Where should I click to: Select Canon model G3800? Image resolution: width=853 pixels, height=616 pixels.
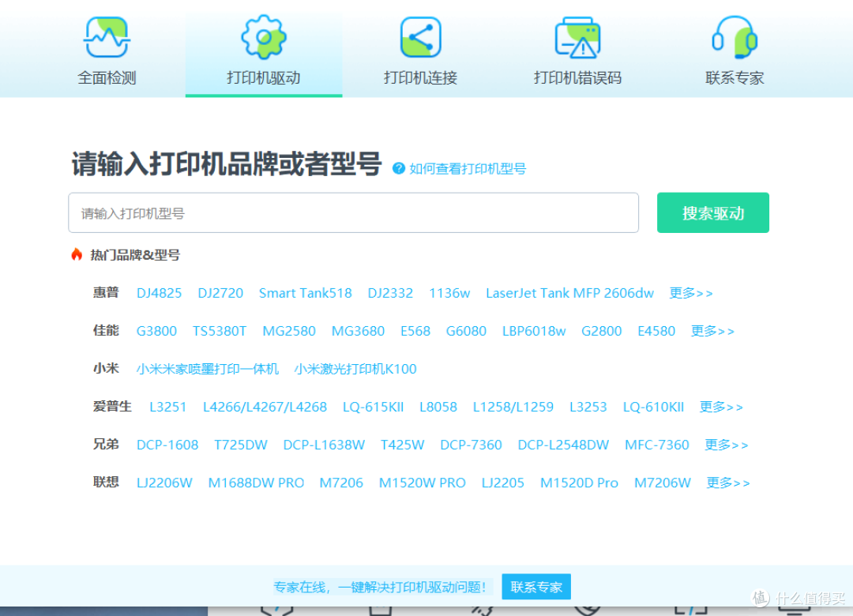pos(156,331)
